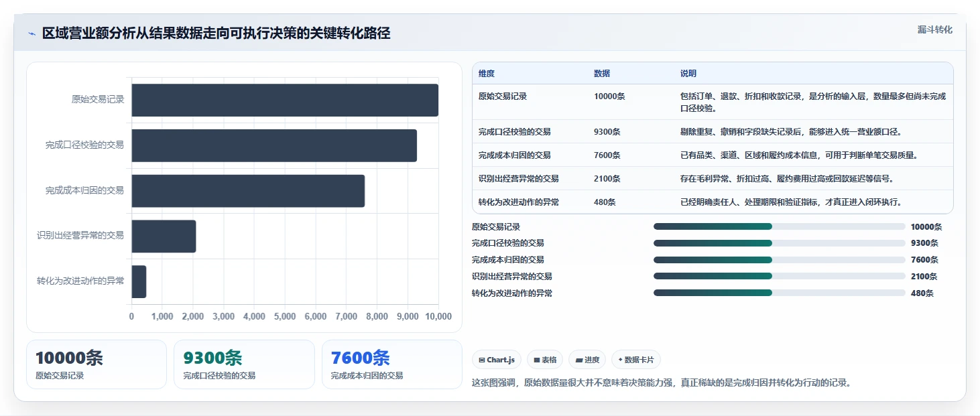Click the 说明 column header

pos(688,74)
